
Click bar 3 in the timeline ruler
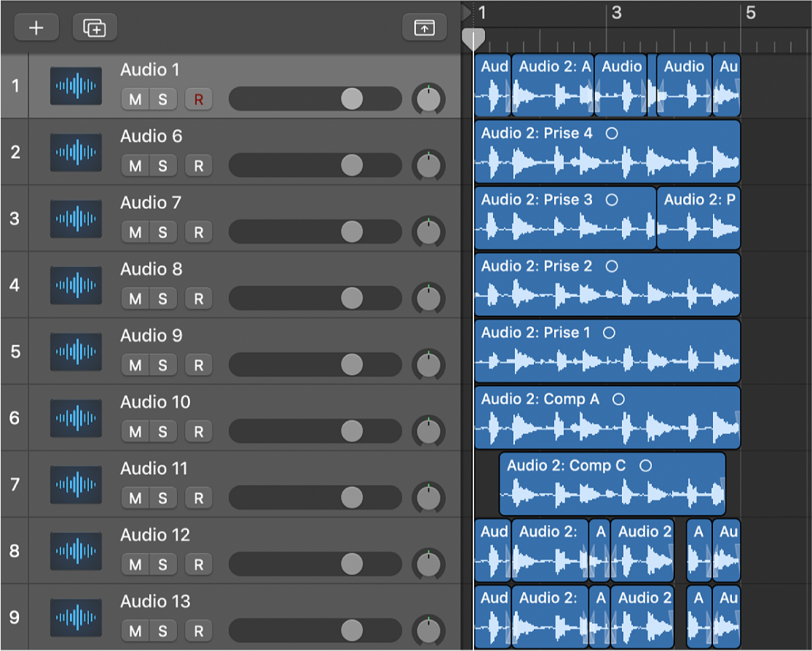(615, 13)
